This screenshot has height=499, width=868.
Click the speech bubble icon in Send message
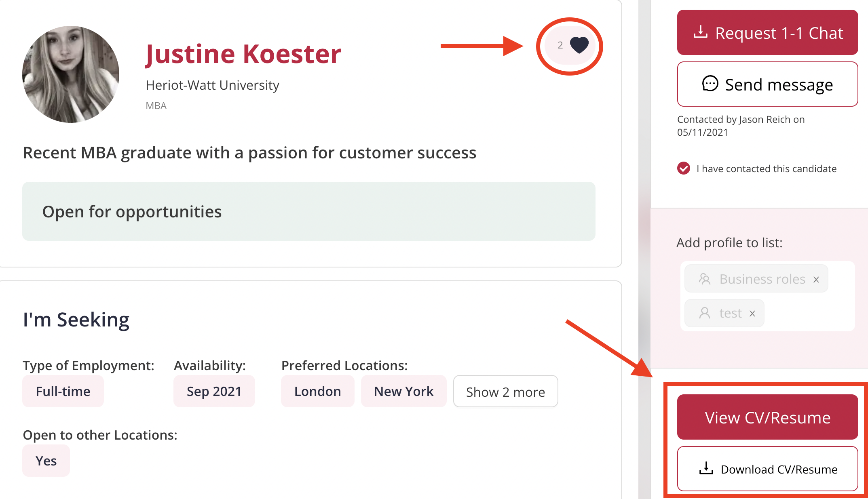(710, 84)
